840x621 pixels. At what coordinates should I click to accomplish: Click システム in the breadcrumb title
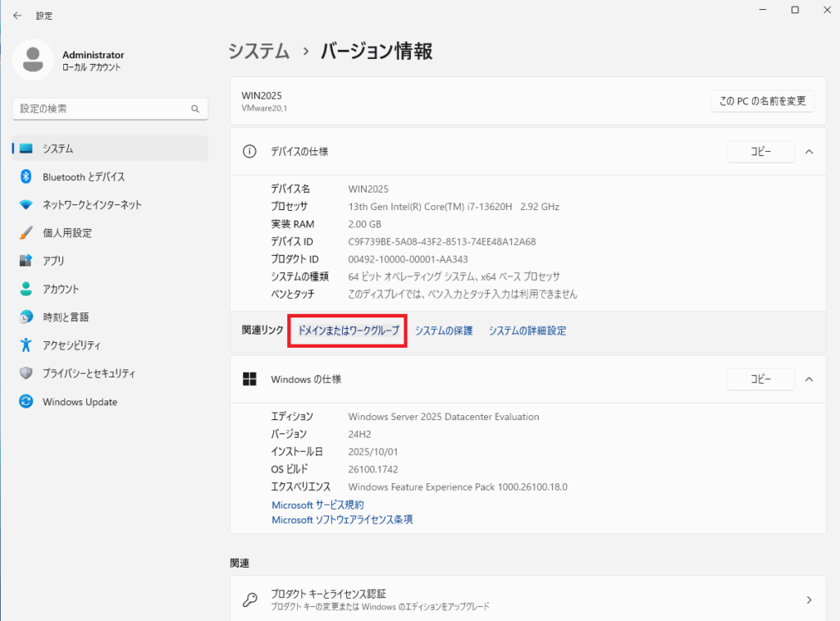tap(259, 51)
